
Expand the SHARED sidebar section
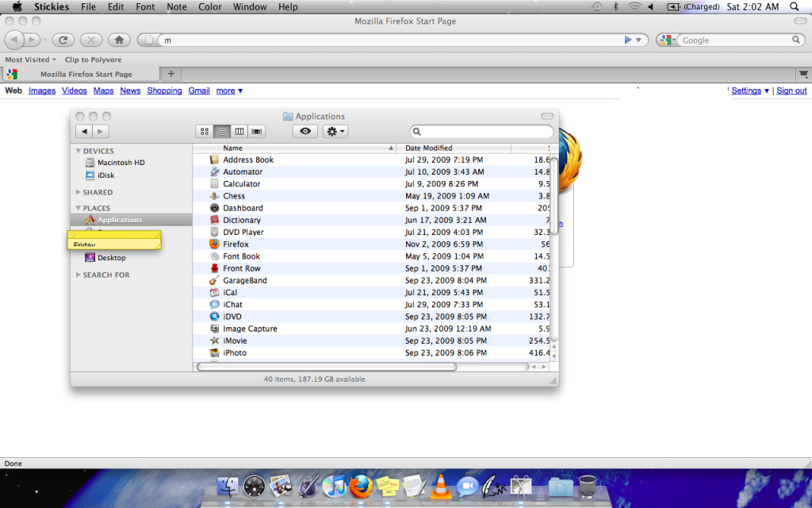click(79, 192)
